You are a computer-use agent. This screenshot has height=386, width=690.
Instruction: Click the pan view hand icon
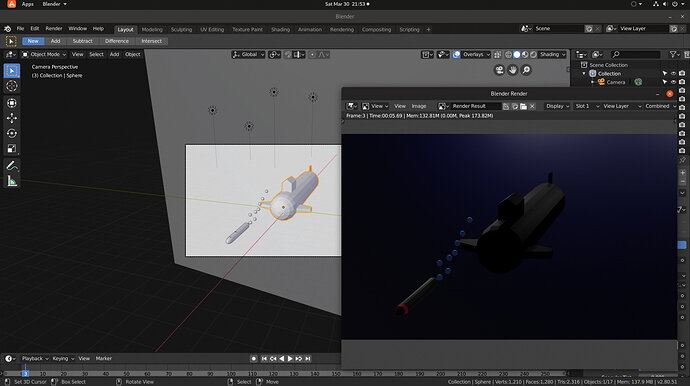coord(513,70)
